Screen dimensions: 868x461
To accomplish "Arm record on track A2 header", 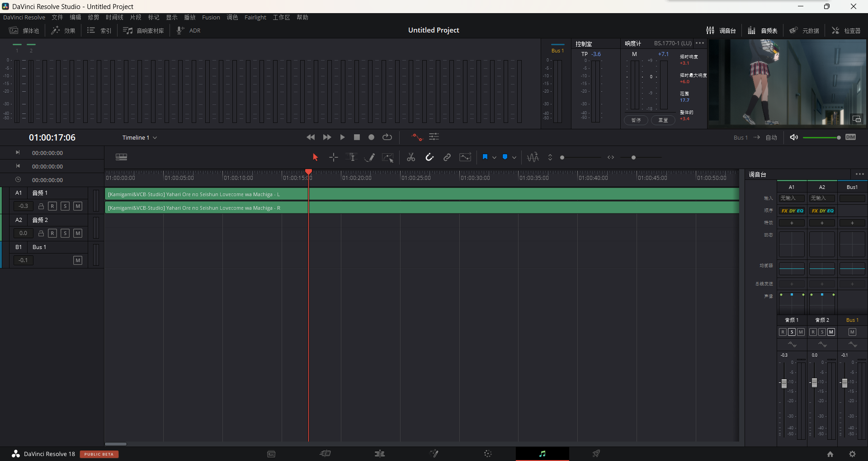I will point(52,233).
